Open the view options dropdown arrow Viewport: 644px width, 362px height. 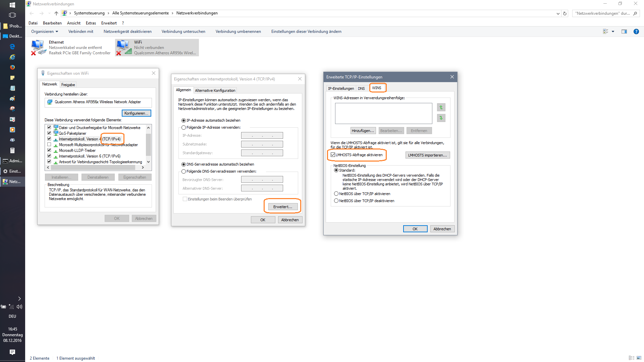(x=613, y=32)
